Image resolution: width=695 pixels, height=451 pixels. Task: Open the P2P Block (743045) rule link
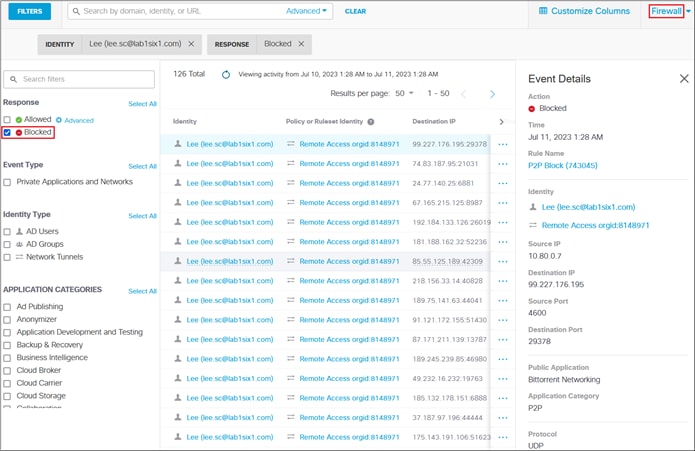coord(562,165)
